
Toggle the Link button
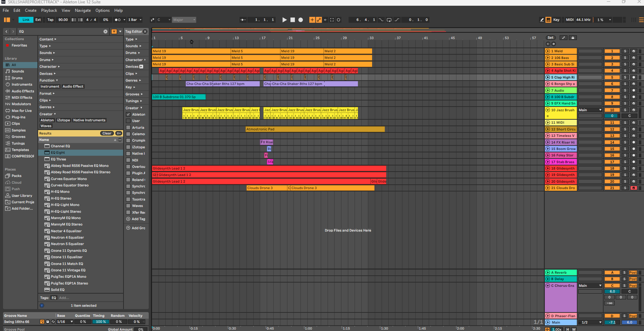26,20
